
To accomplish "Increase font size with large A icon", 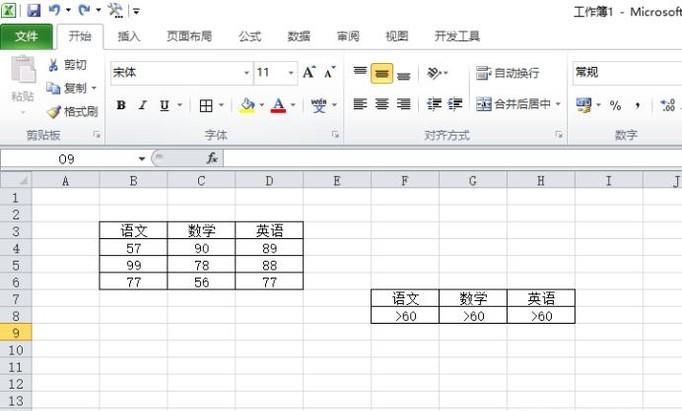I will [309, 72].
